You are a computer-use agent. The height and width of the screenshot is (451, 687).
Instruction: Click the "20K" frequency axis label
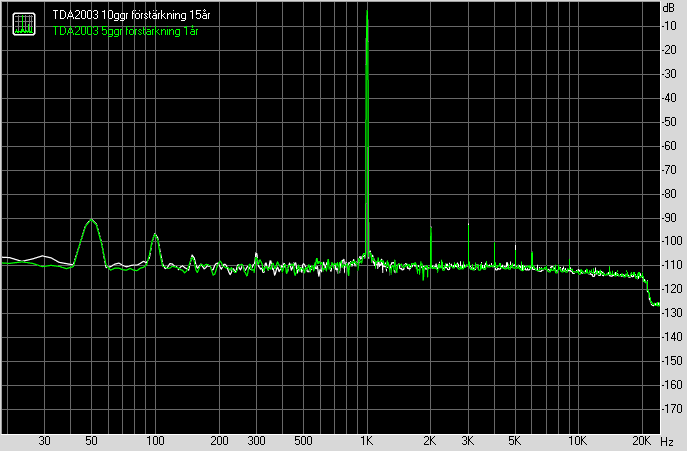pyautogui.click(x=641, y=441)
